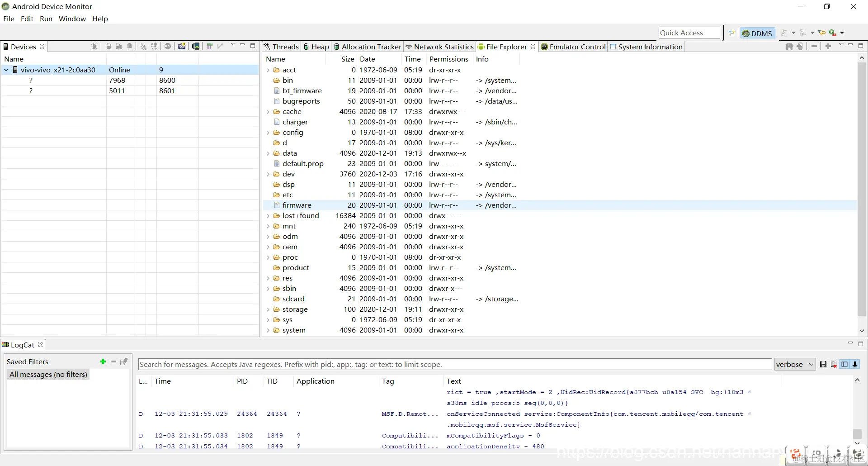Delete the selected LogCat filter
This screenshot has height=466, width=868.
(x=113, y=361)
